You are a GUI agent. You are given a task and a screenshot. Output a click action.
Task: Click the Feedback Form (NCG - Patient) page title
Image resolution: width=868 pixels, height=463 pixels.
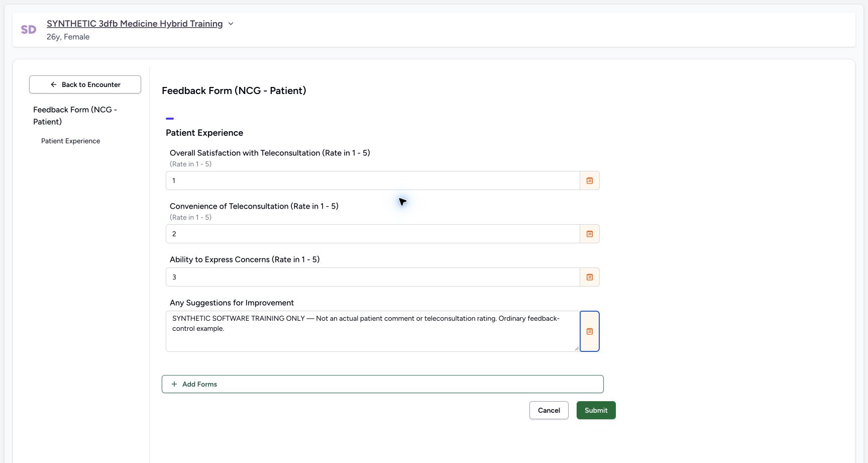(234, 90)
